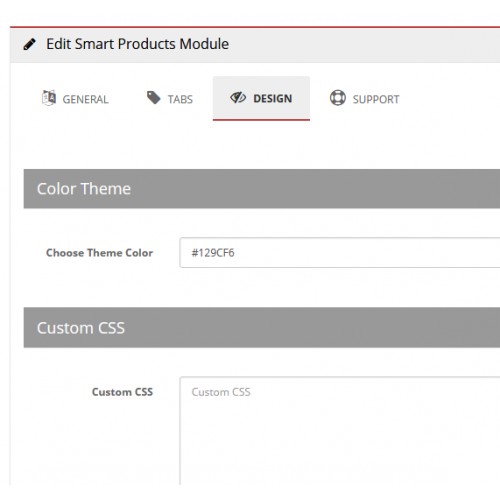This screenshot has width=500, height=500.
Task: Click the Choose Theme Color label
Action: [x=100, y=253]
